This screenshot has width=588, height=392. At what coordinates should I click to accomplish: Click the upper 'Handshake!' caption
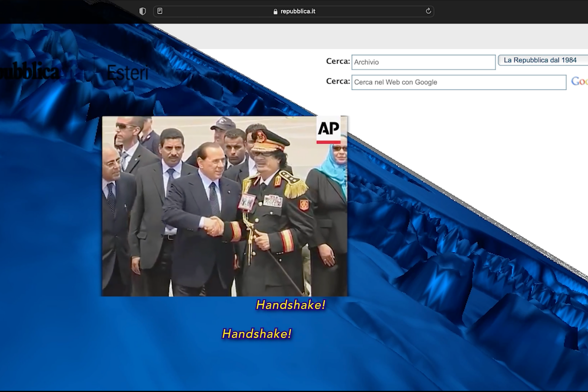pyautogui.click(x=291, y=305)
